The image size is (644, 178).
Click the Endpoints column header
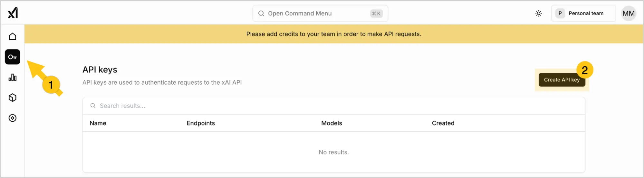(x=201, y=123)
